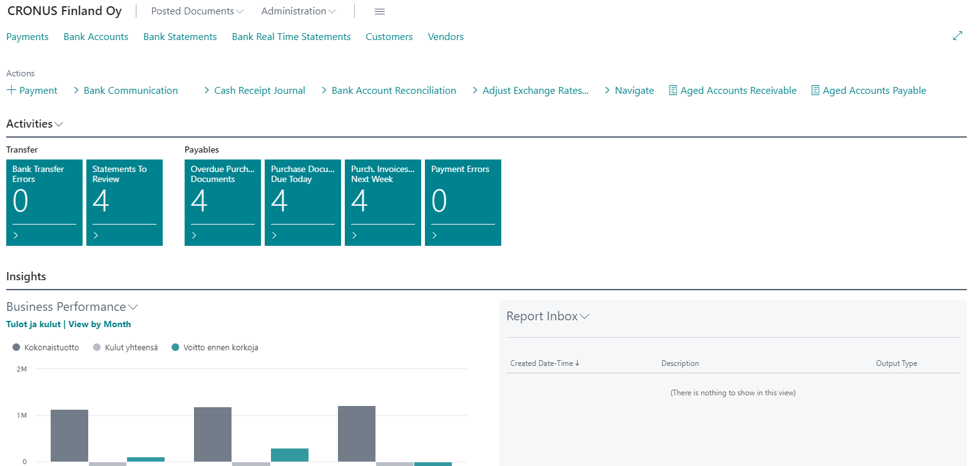Open arrow on Purchase Documents Due Today tile

coord(274,235)
